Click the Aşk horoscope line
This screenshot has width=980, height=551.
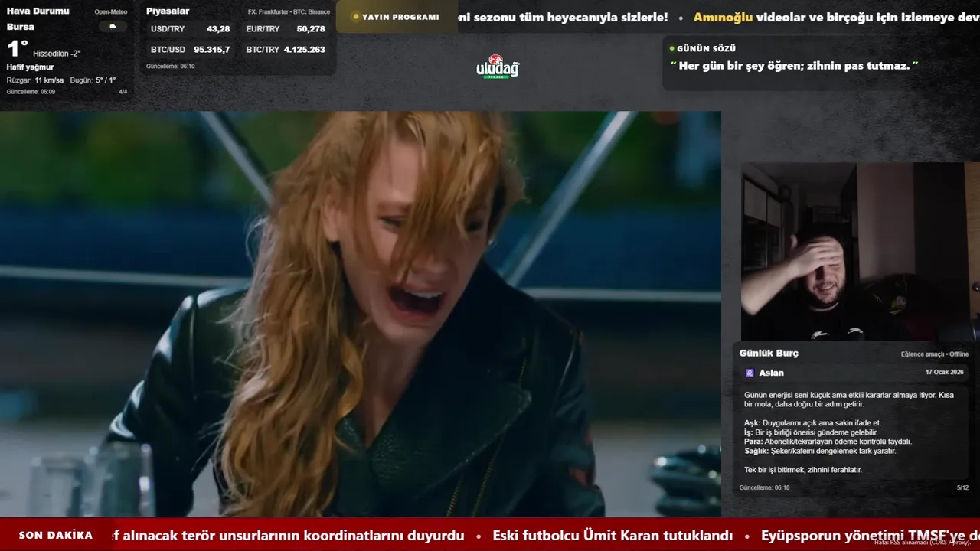[812, 423]
